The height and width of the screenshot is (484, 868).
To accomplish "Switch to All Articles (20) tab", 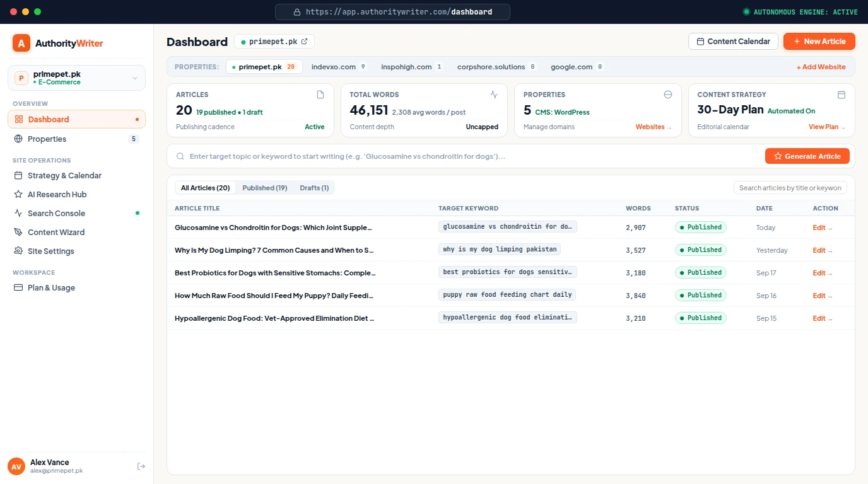I will [206, 188].
